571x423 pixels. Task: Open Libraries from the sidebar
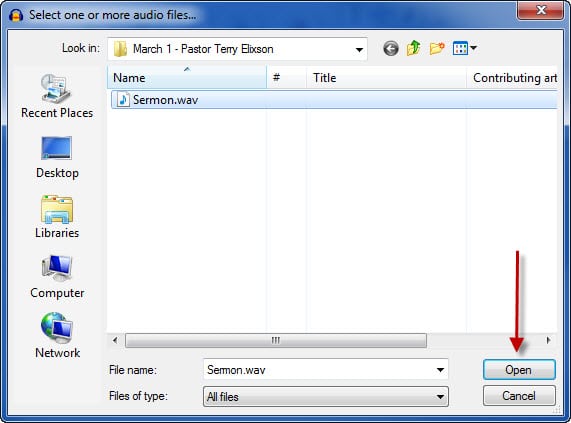[57, 217]
